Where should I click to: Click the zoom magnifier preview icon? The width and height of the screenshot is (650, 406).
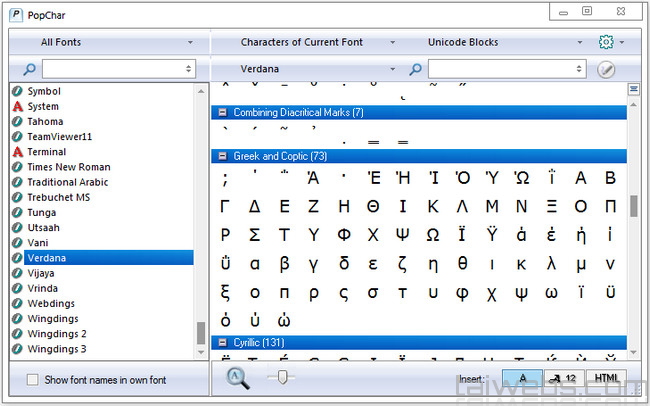pos(238,377)
